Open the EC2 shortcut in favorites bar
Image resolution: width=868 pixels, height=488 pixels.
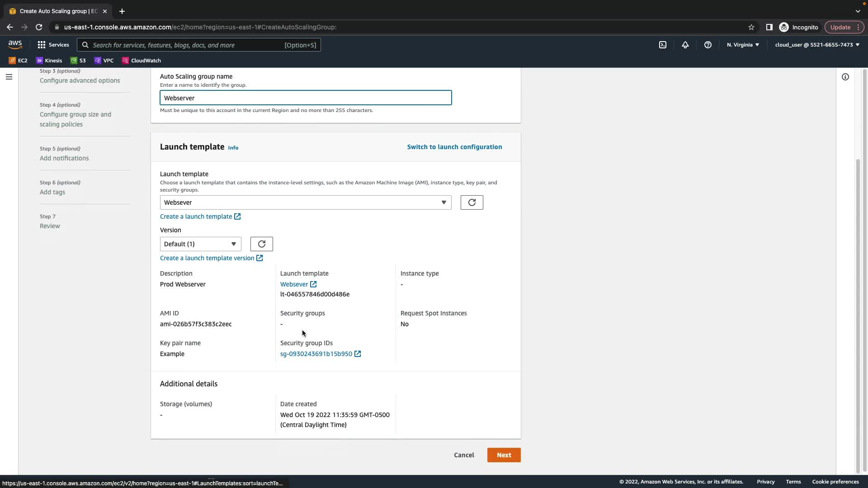18,61
